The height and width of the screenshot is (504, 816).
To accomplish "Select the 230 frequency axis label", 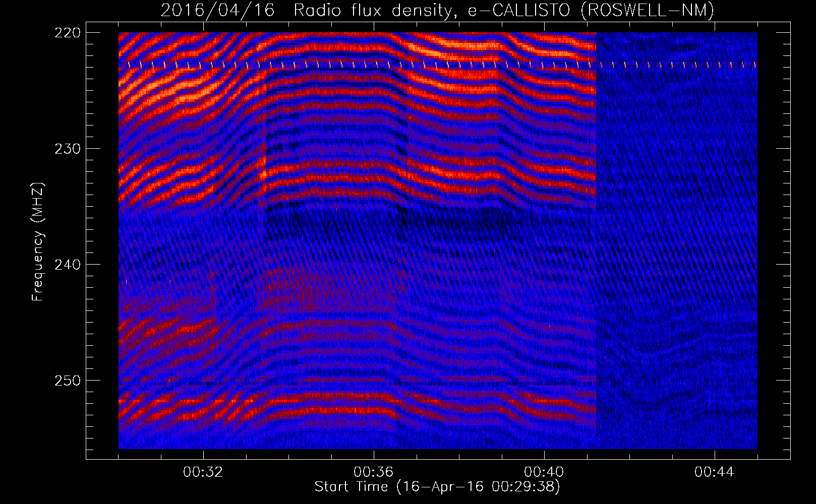I will pyautogui.click(x=68, y=149).
